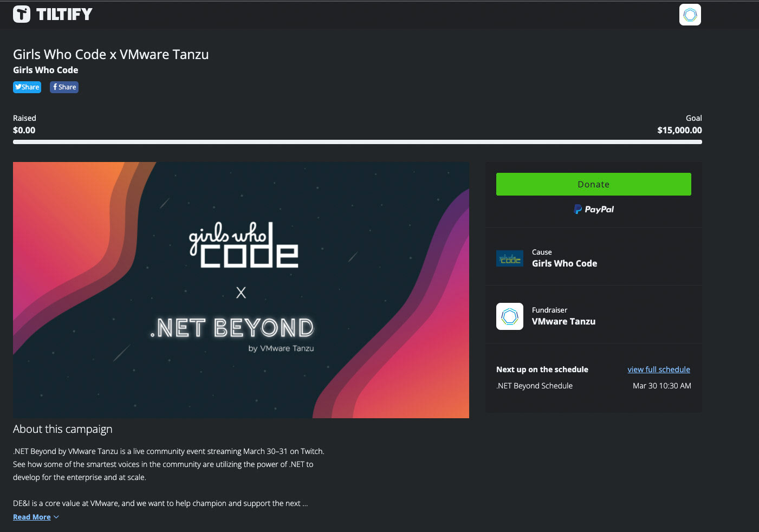Click the VMware Tanzu fundraiser avatar

510,316
